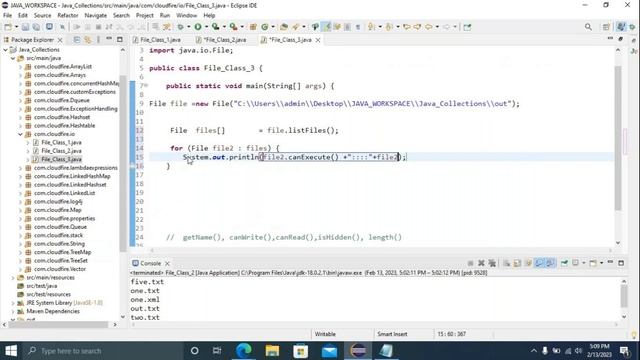
Task: Collapse the com.cloudfire.io package
Action: pyautogui.click(x=20, y=134)
